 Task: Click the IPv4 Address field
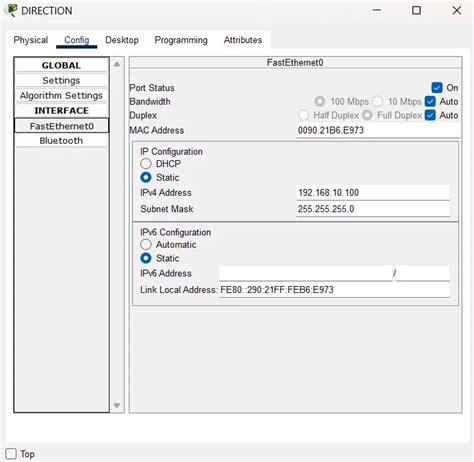[x=373, y=193]
